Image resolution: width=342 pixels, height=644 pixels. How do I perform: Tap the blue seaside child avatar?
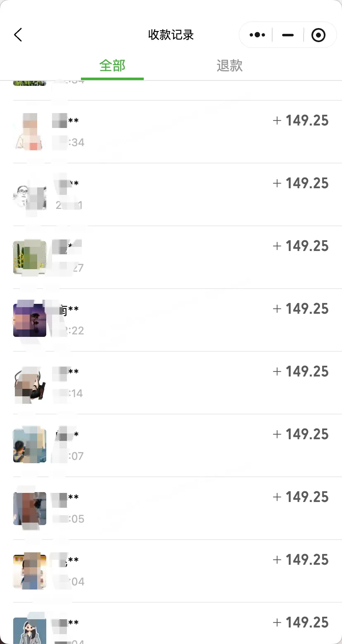pyautogui.click(x=30, y=446)
